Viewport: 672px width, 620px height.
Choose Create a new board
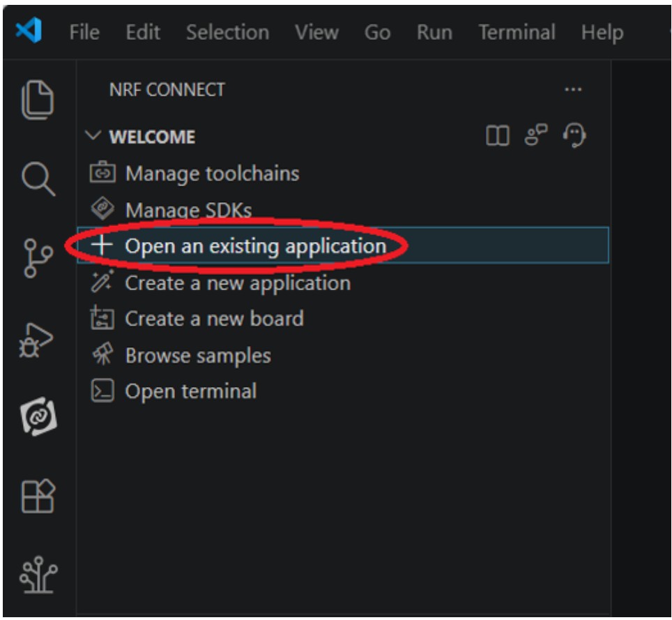(x=343, y=318)
